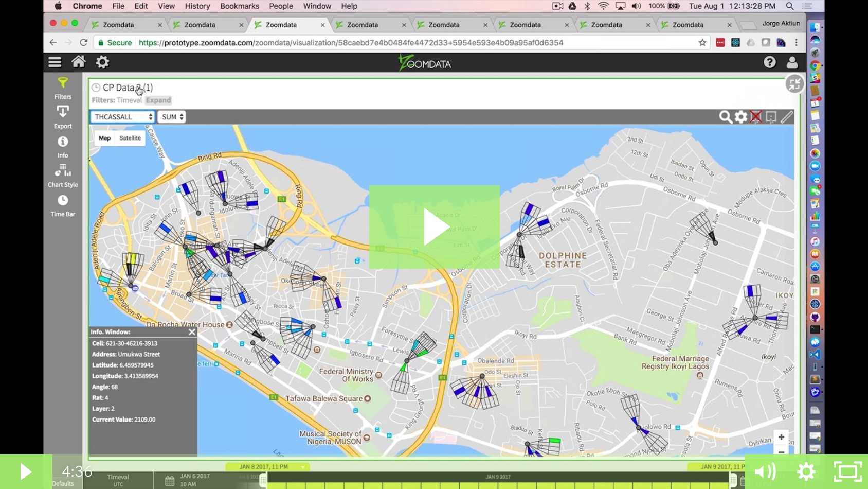Viewport: 868px width, 489px height.
Task: Bookmark the page with the star icon
Action: (x=702, y=43)
